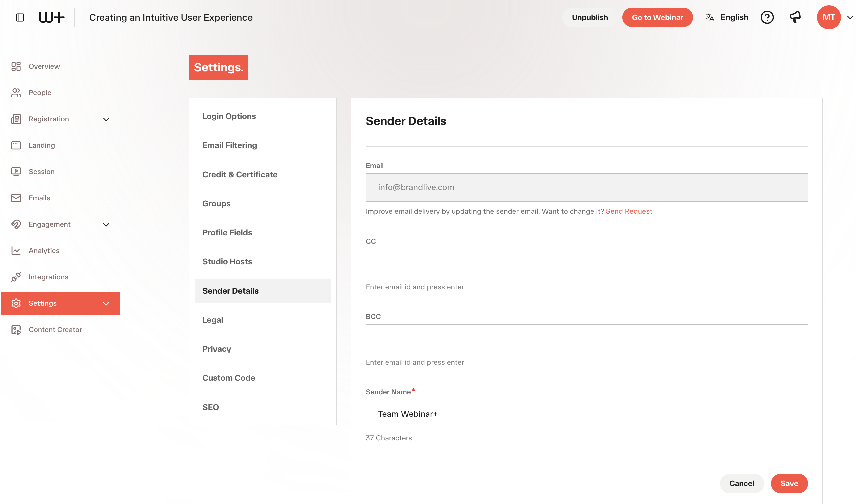Click the Landing page icon
Viewport: 856px width, 504px height.
click(16, 145)
